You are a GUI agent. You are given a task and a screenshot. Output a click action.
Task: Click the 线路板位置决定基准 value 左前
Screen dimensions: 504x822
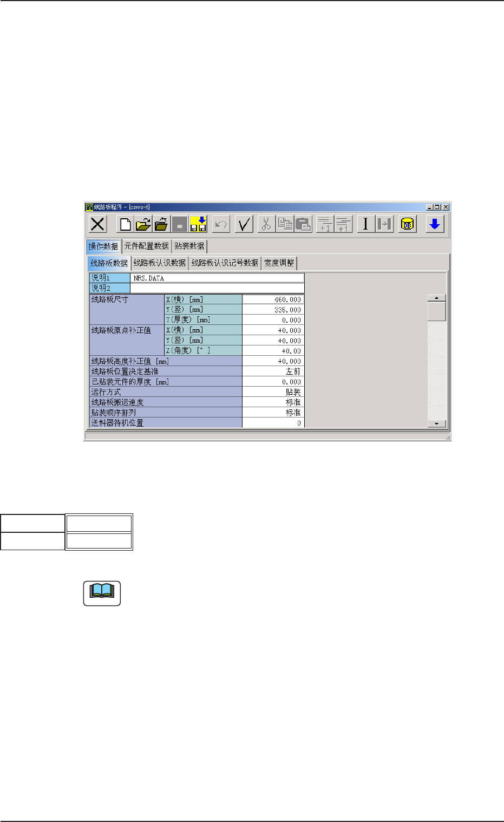point(273,371)
